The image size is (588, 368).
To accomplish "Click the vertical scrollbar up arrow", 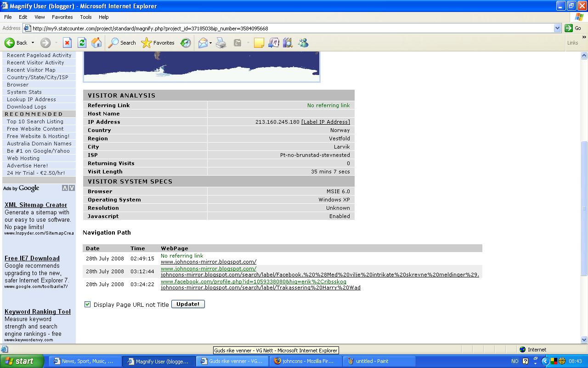I will tap(584, 56).
